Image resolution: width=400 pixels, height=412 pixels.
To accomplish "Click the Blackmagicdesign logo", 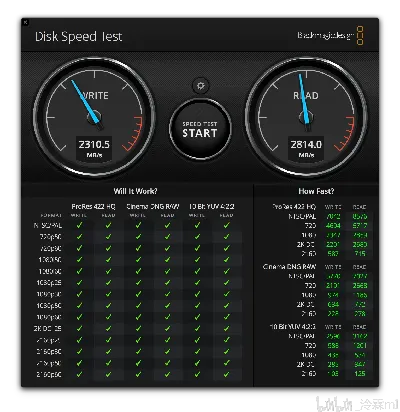I will tap(330, 35).
